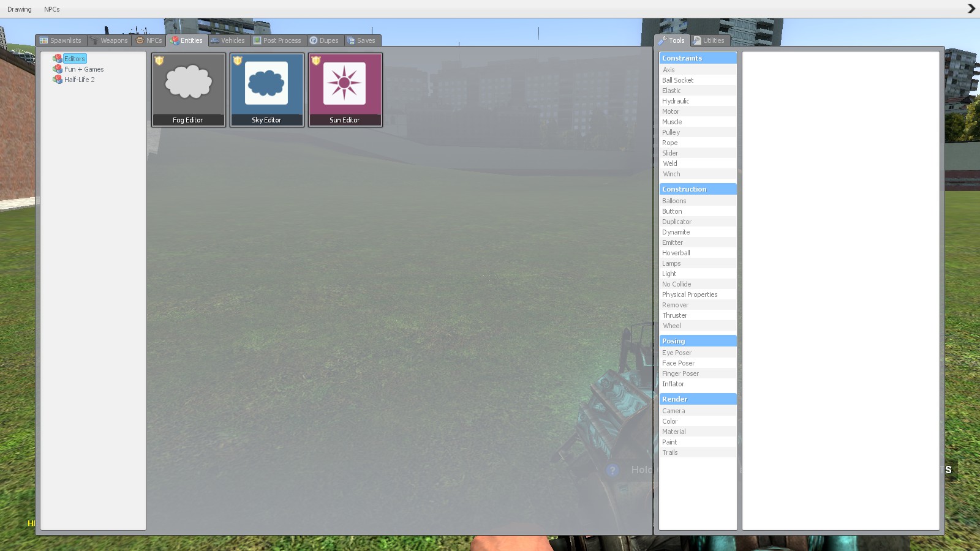Choose the Hydraulic tool

point(698,101)
